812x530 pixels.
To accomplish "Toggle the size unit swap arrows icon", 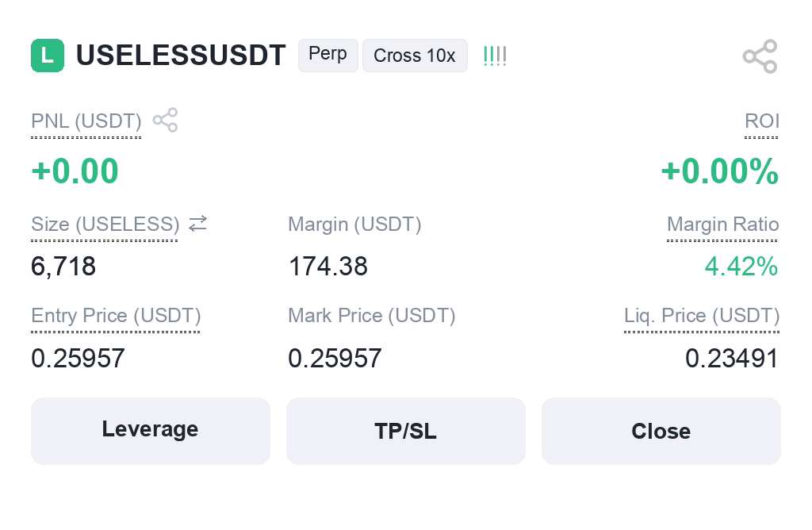I will [197, 224].
